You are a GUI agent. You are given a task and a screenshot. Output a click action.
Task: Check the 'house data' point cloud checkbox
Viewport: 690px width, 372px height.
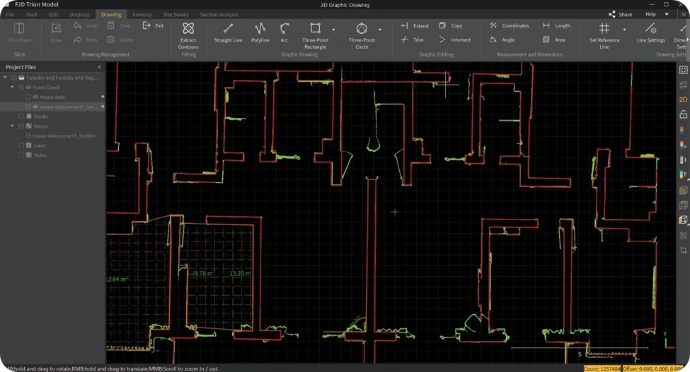29,97
